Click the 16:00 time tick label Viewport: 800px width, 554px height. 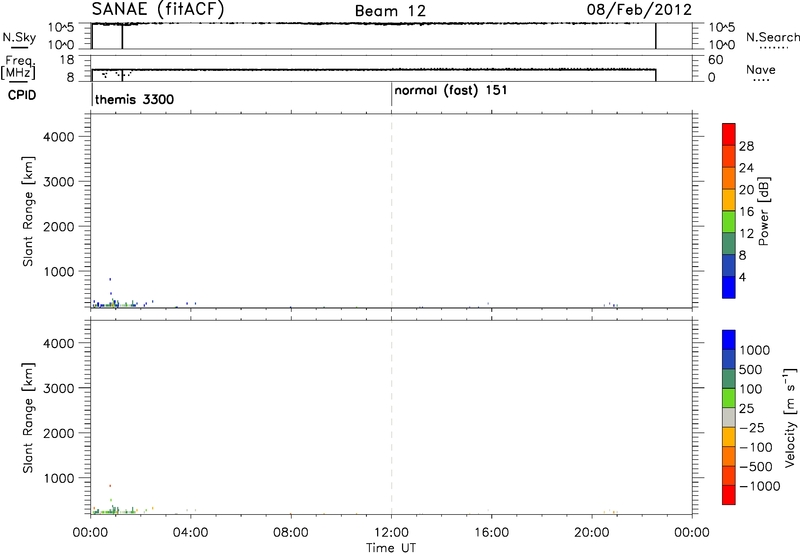coord(491,533)
